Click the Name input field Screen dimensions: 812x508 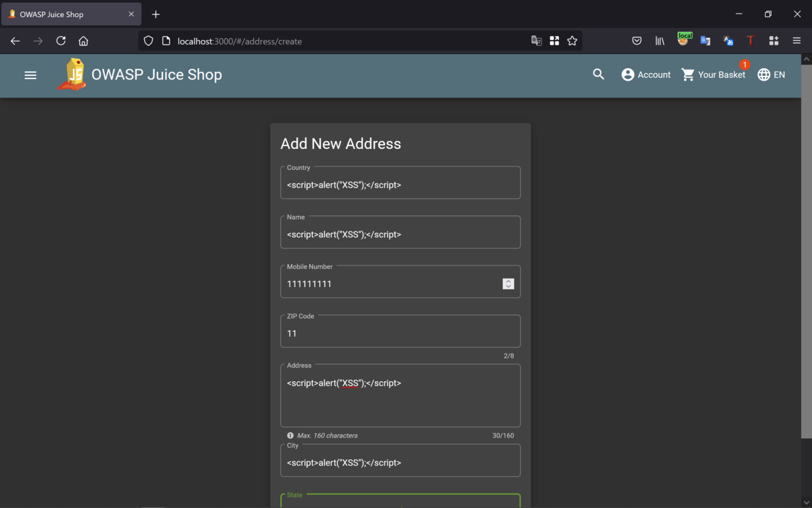pyautogui.click(x=401, y=232)
